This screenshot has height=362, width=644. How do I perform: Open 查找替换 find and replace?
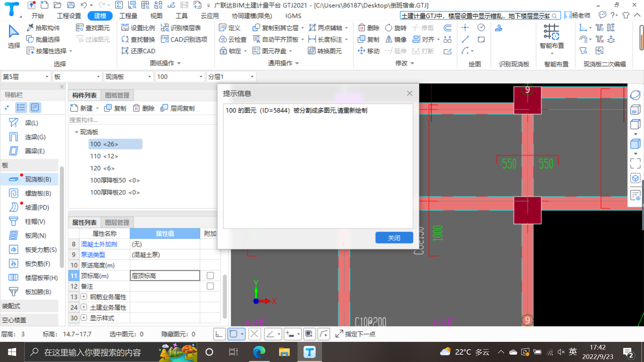pyautogui.click(x=138, y=40)
